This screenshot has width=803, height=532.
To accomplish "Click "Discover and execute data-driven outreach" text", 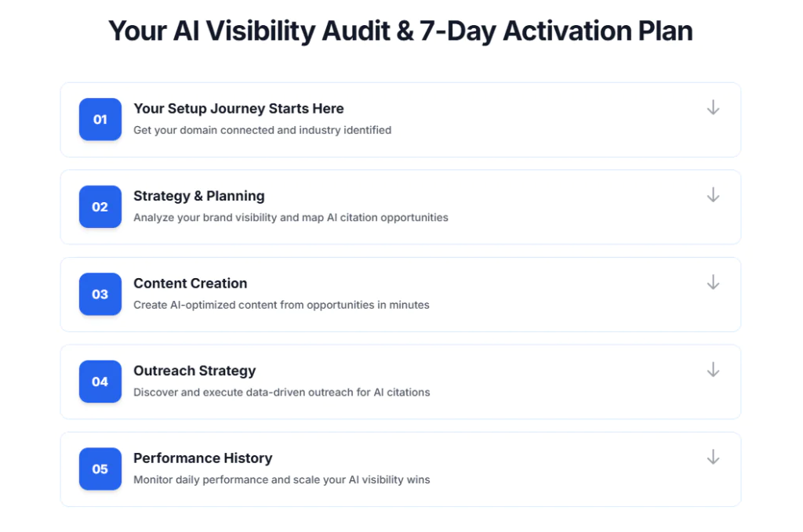I will point(282,392).
